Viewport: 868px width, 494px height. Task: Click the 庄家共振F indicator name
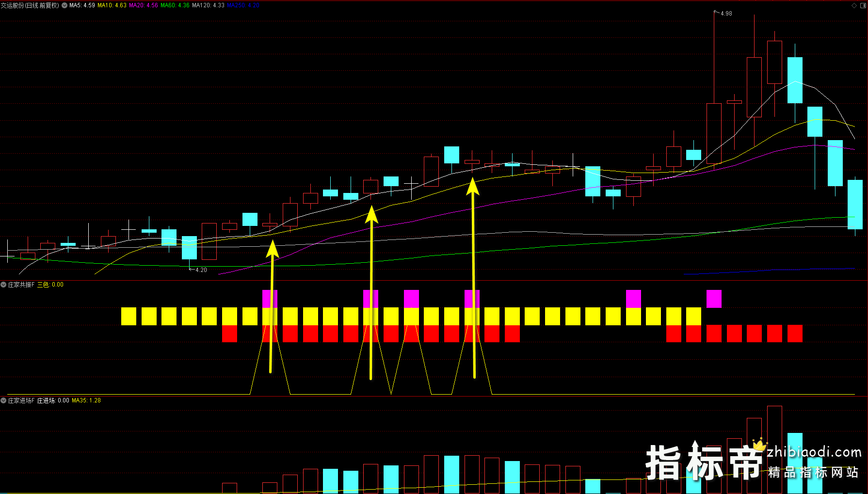click(x=21, y=285)
